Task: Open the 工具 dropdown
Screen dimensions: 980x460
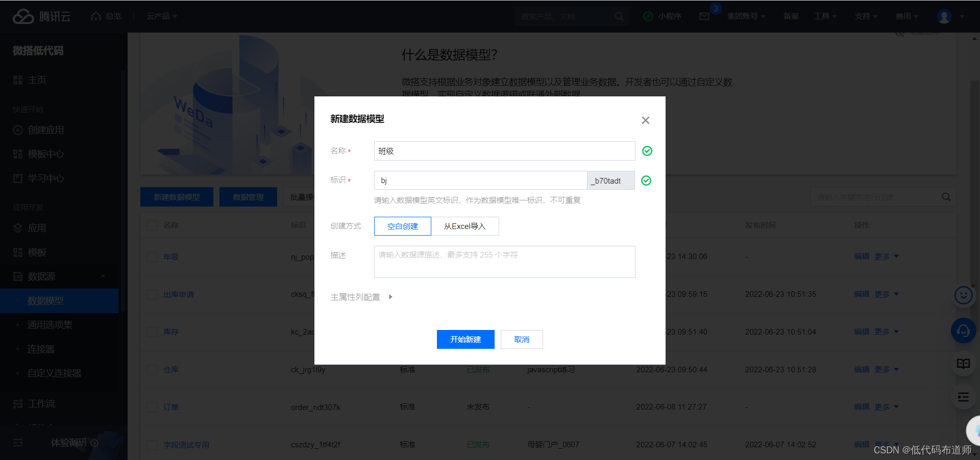Action: coord(825,16)
